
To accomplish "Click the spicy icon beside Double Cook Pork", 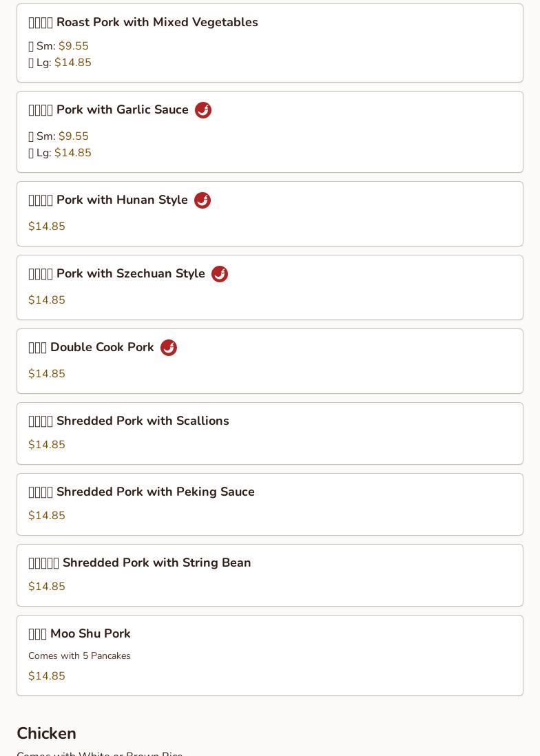I will point(169,348).
